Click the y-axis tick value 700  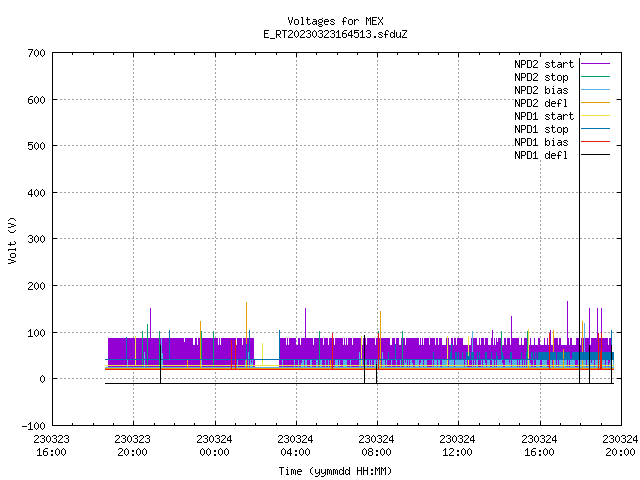[x=36, y=53]
